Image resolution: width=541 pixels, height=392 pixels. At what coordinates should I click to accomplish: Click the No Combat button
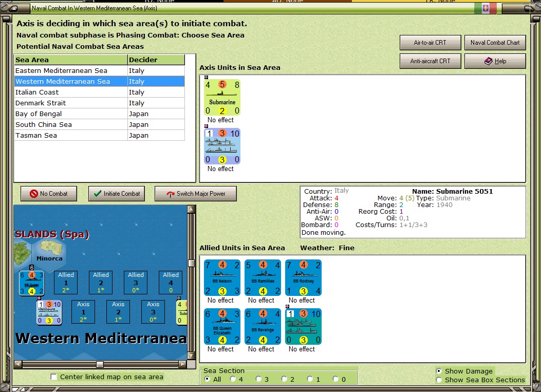49,194
